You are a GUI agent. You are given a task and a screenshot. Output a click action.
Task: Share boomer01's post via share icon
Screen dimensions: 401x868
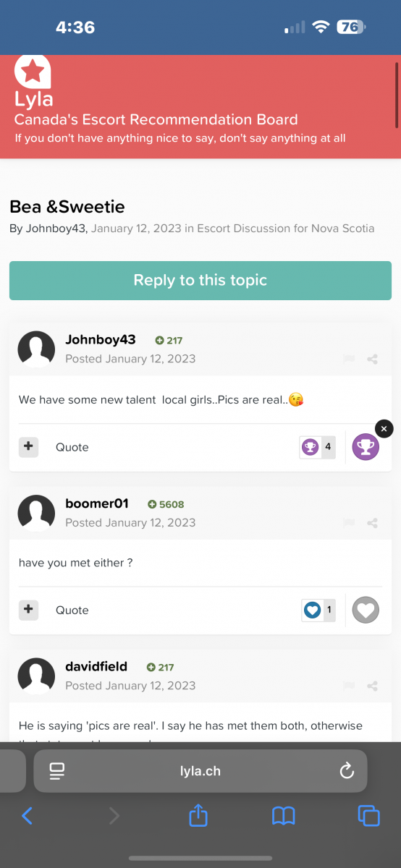pos(372,523)
